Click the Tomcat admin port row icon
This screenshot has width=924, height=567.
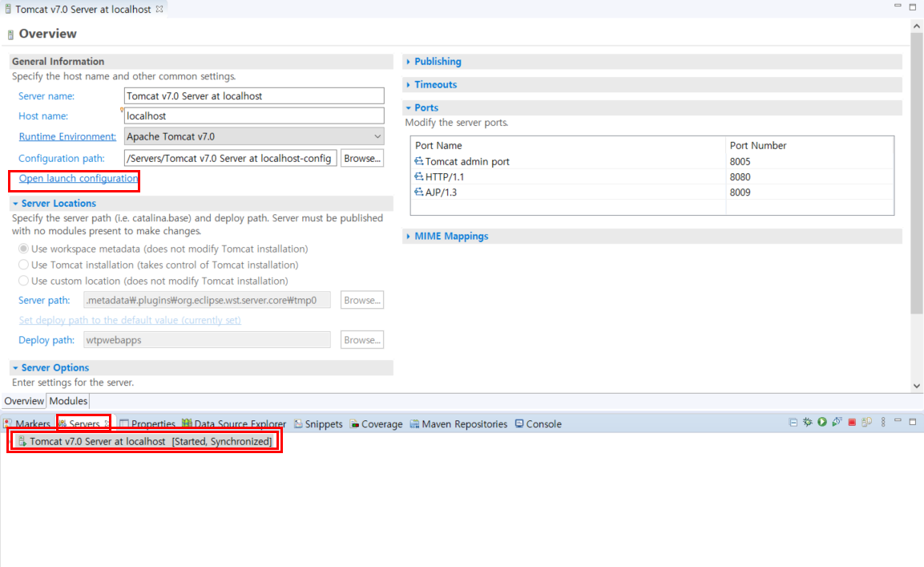418,161
